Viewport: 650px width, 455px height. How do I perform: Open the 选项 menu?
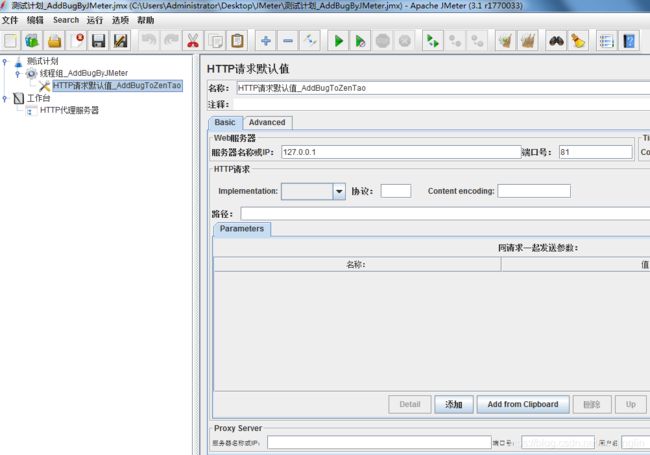click(120, 20)
